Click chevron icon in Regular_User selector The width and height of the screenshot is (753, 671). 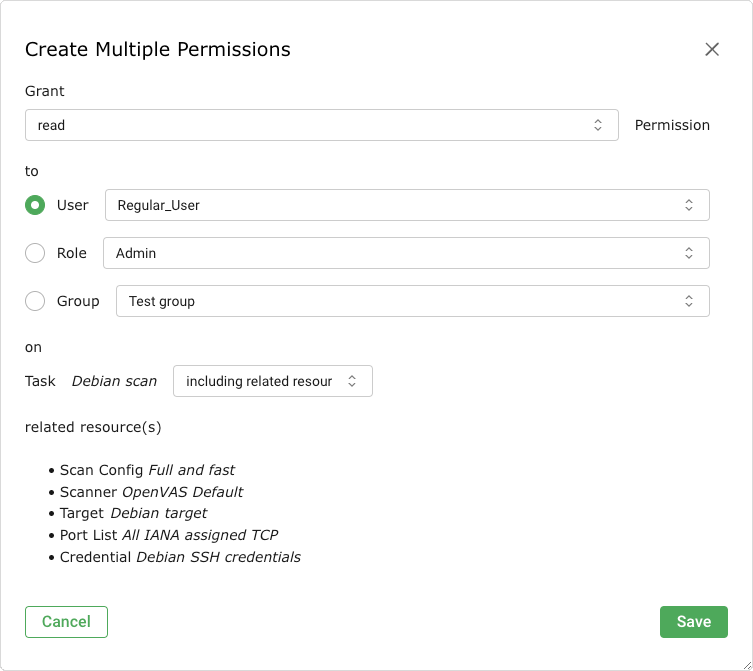coord(689,205)
